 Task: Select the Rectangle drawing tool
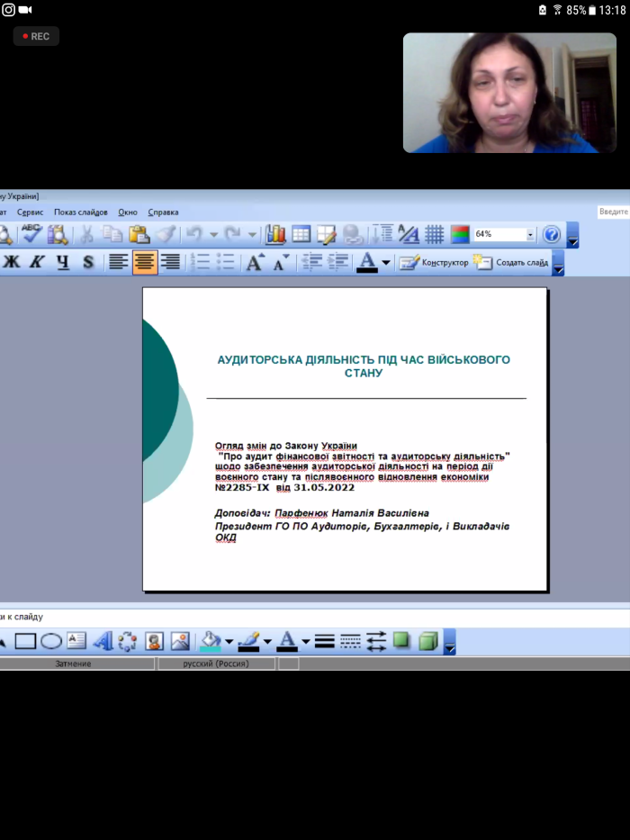[25, 641]
